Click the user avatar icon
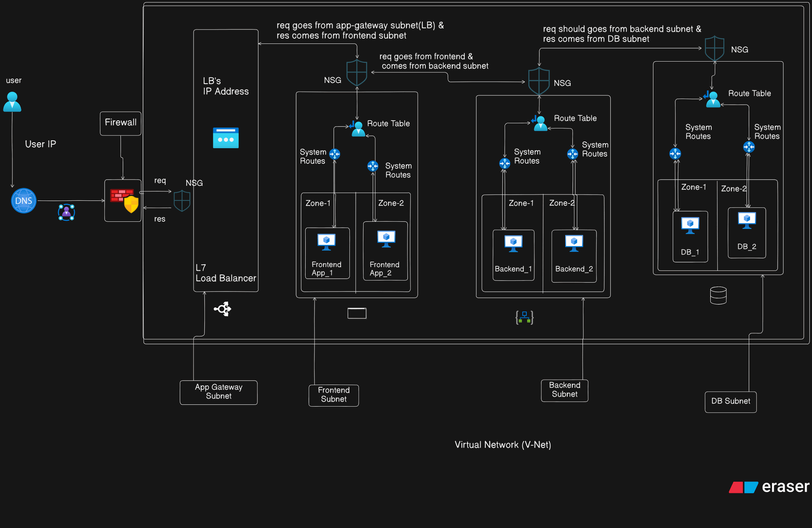The height and width of the screenshot is (528, 812). (12, 102)
